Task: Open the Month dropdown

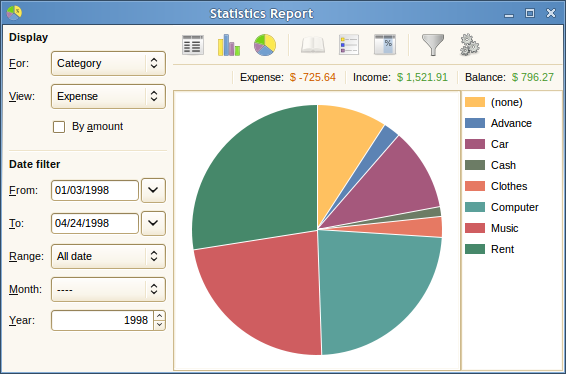Action: [x=108, y=289]
